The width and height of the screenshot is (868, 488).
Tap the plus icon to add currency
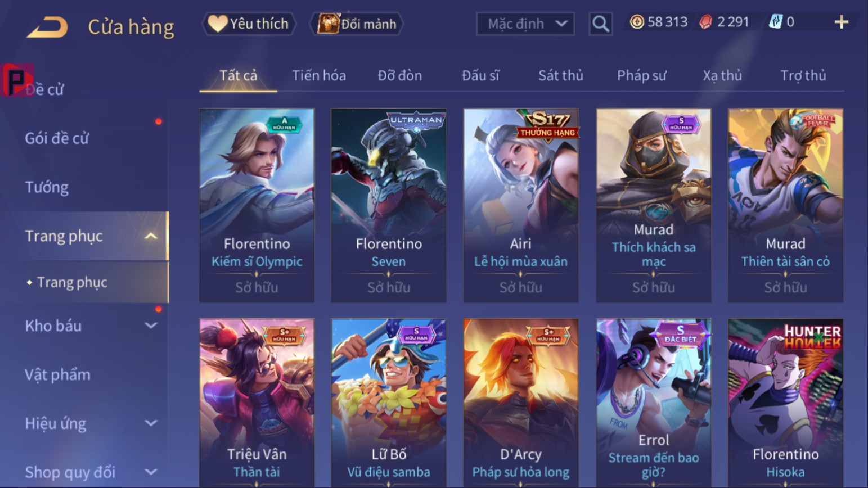[841, 22]
